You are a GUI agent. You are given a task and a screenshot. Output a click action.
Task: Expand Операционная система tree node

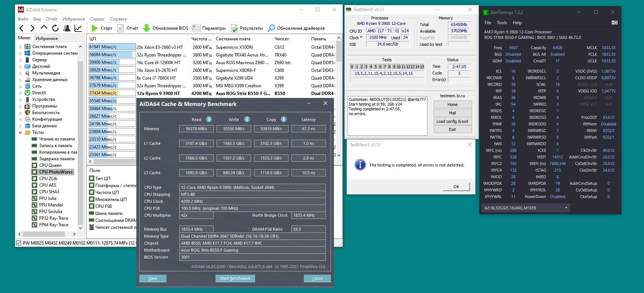[20, 53]
